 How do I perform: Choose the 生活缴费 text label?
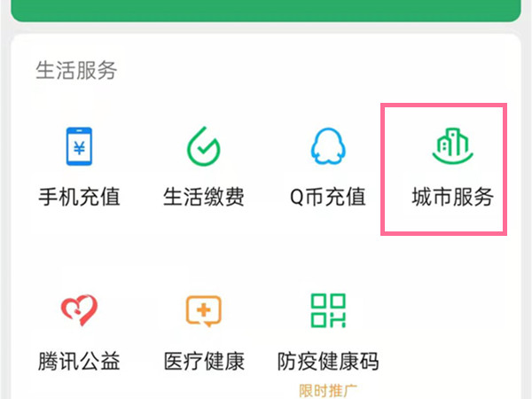pyautogui.click(x=204, y=197)
